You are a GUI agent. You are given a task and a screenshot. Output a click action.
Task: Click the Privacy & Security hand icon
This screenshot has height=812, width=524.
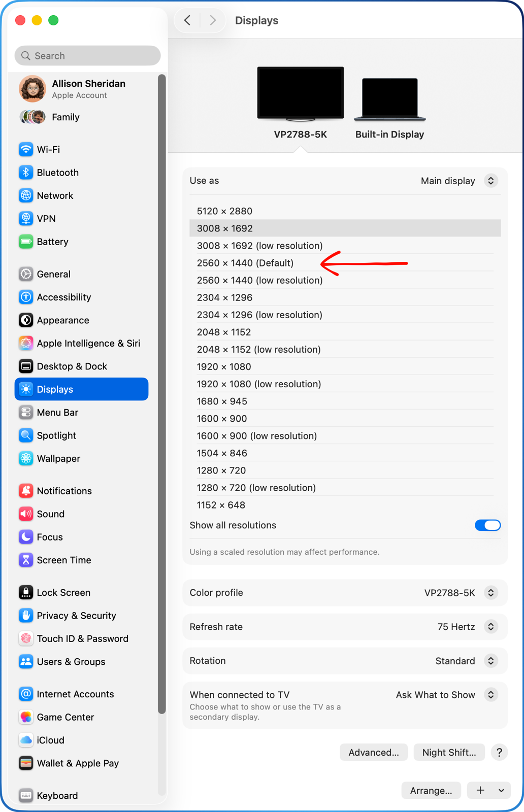coord(26,616)
